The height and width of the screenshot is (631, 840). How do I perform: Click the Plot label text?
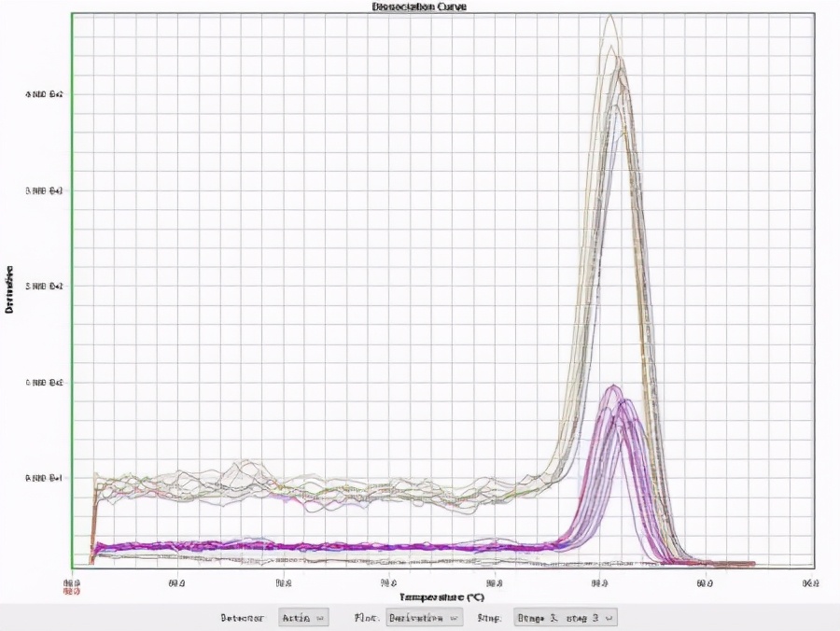pyautogui.click(x=368, y=618)
